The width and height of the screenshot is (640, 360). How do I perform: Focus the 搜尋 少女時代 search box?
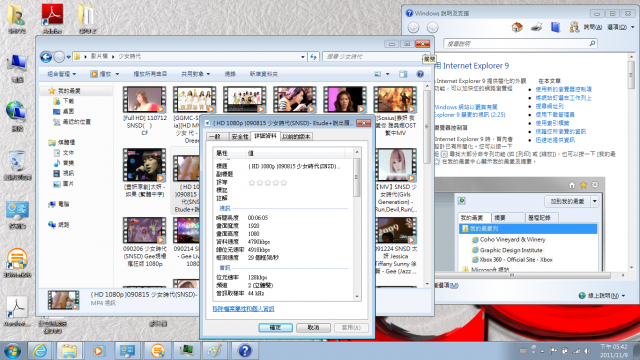pos(372,57)
